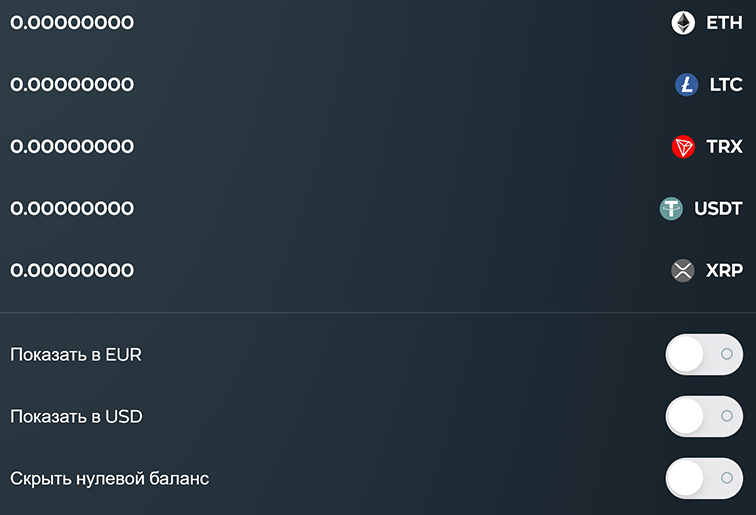
Task: Click the Скрыть нулевой баланс text label
Action: (109, 478)
